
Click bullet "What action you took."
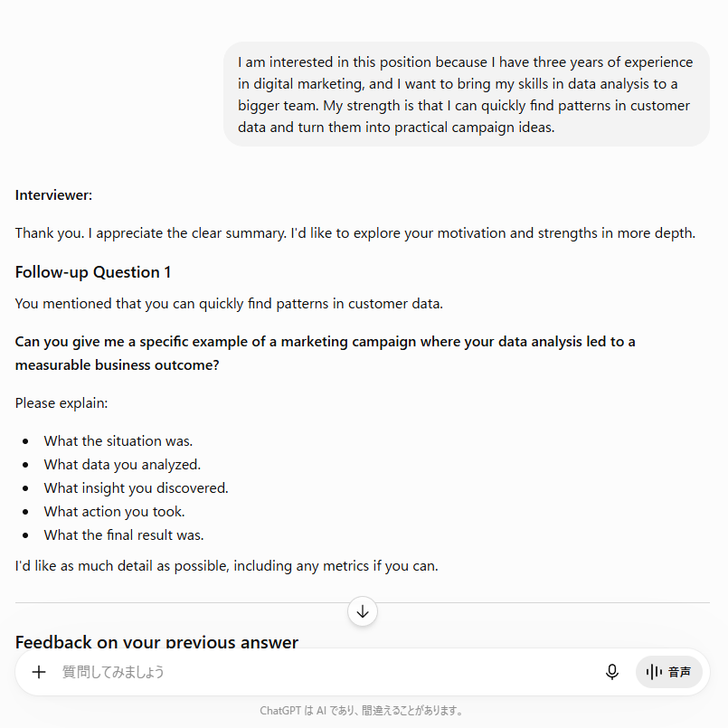click(114, 512)
